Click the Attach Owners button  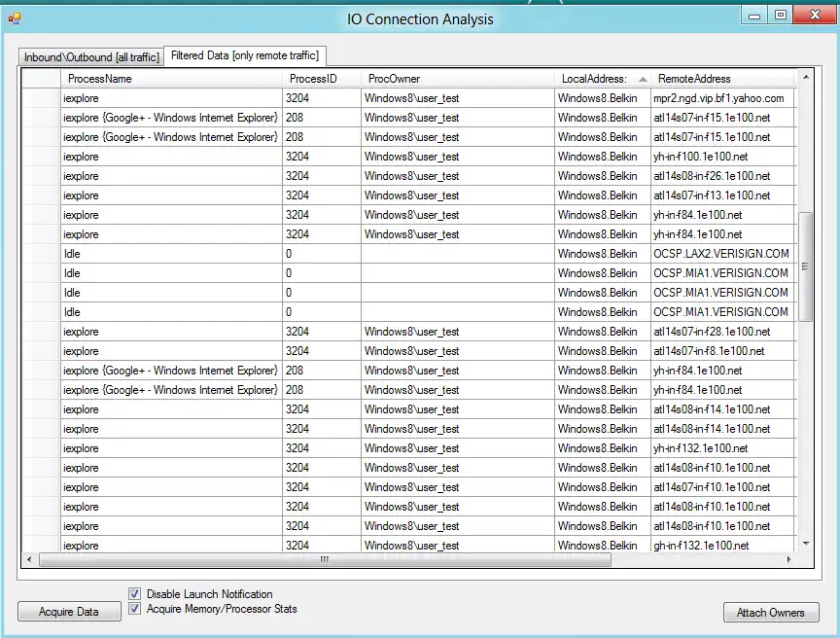tap(771, 613)
